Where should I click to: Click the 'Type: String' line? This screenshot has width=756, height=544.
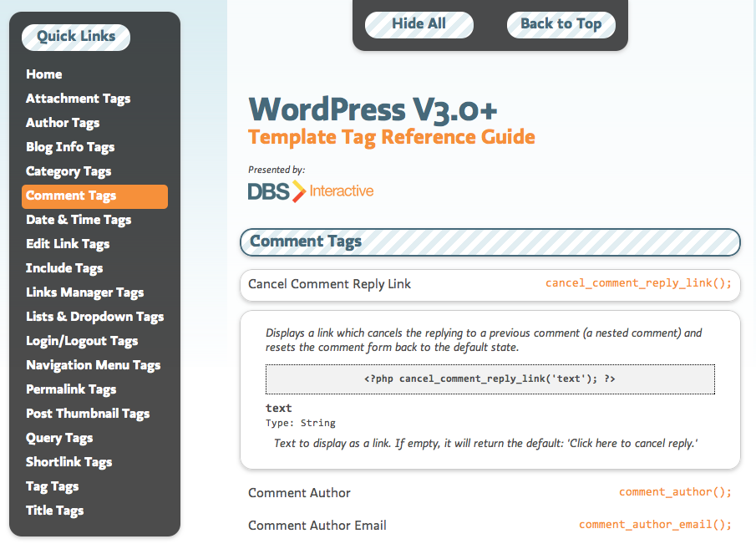[301, 423]
